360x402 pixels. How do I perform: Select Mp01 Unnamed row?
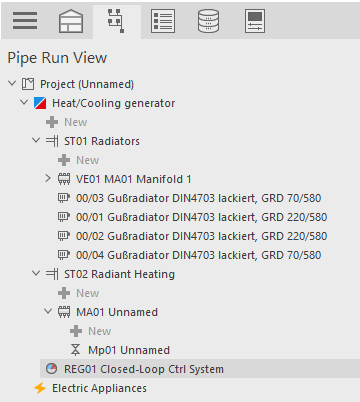point(129,350)
